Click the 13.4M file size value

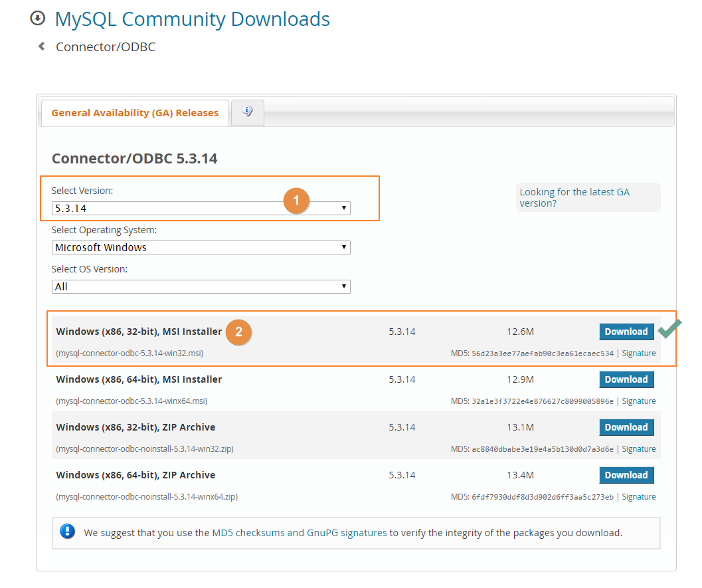point(520,476)
